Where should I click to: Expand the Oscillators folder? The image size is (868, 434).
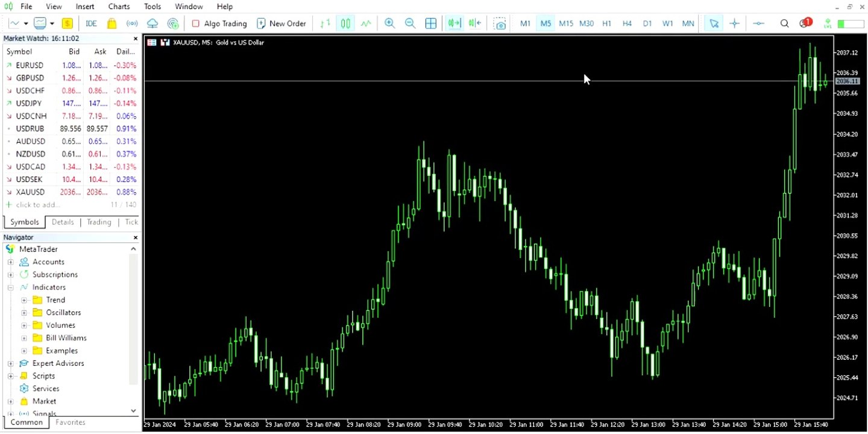(24, 313)
